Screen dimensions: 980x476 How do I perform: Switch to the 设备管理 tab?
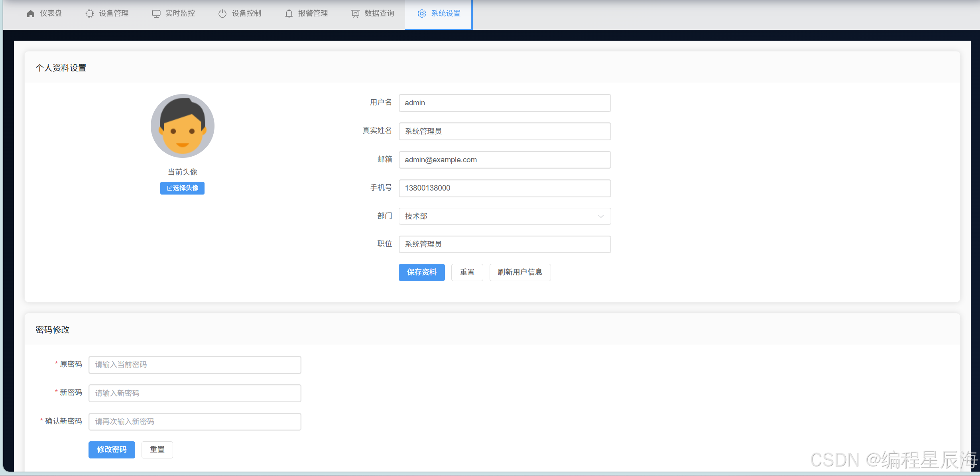(107, 14)
